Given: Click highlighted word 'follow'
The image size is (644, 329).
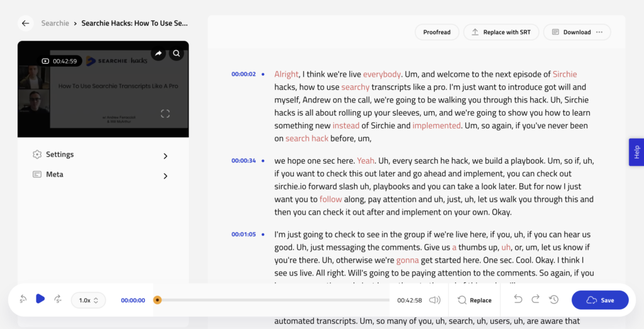Looking at the screenshot, I should tap(331, 199).
